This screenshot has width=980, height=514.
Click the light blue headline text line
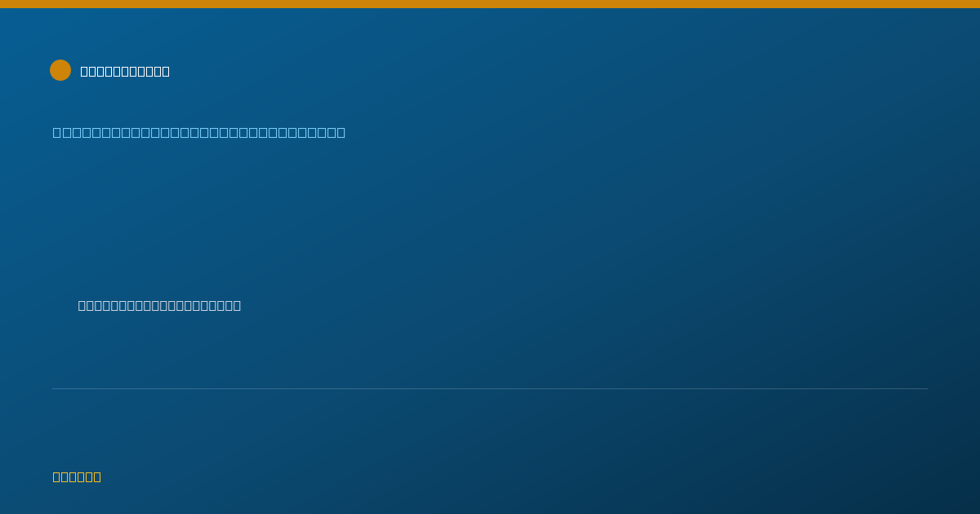pyautogui.click(x=199, y=132)
